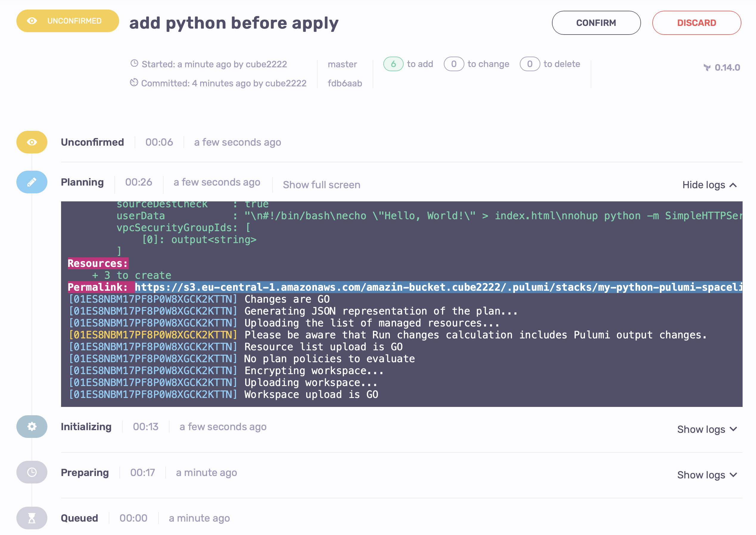
Task: Click the Committed time icon
Action: 134,83
